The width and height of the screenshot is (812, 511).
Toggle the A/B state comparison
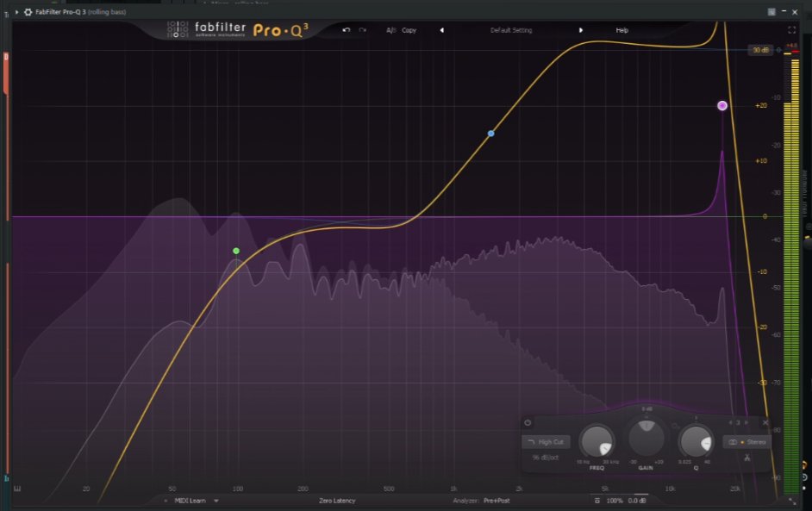pos(391,30)
